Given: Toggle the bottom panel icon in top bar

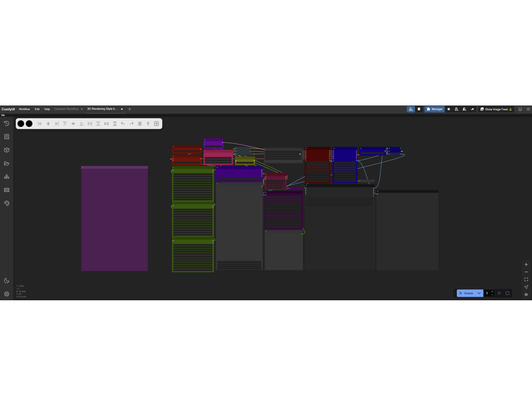Looking at the screenshot, I should tap(520, 109).
